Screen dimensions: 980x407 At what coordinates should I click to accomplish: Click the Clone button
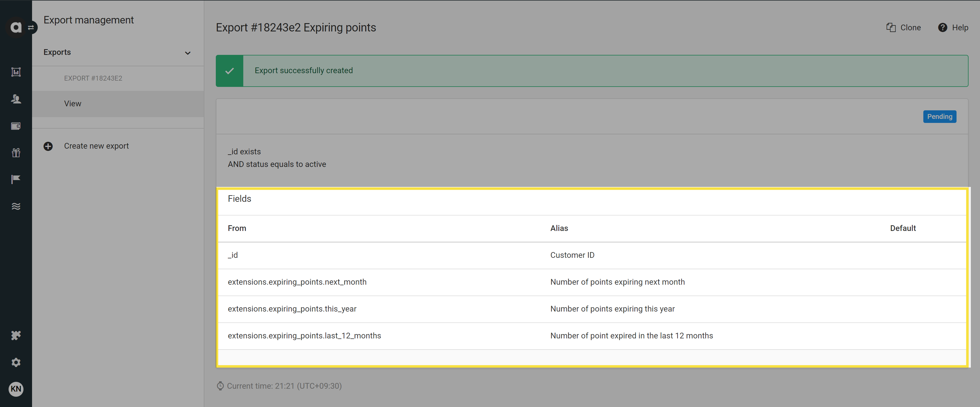coord(904,27)
